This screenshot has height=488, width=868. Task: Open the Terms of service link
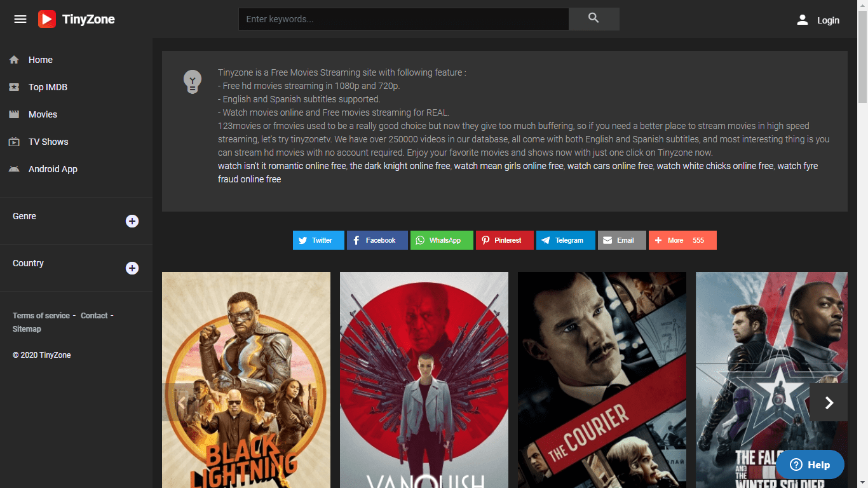[x=41, y=316]
